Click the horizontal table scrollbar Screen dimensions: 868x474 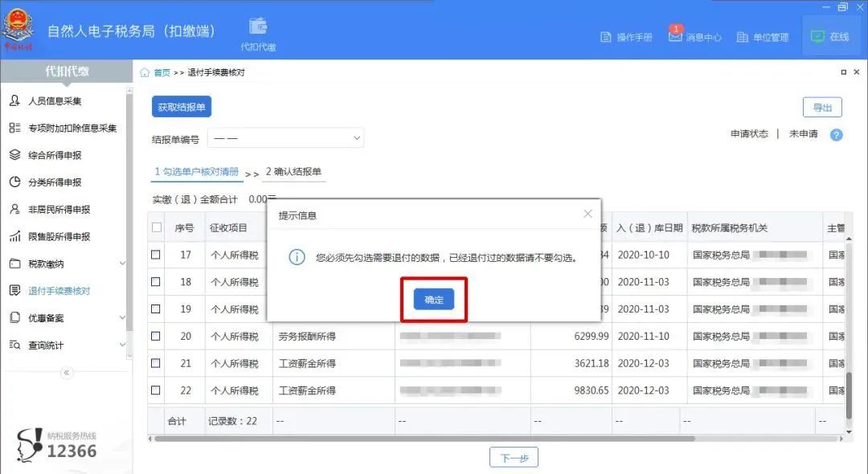click(x=424, y=439)
